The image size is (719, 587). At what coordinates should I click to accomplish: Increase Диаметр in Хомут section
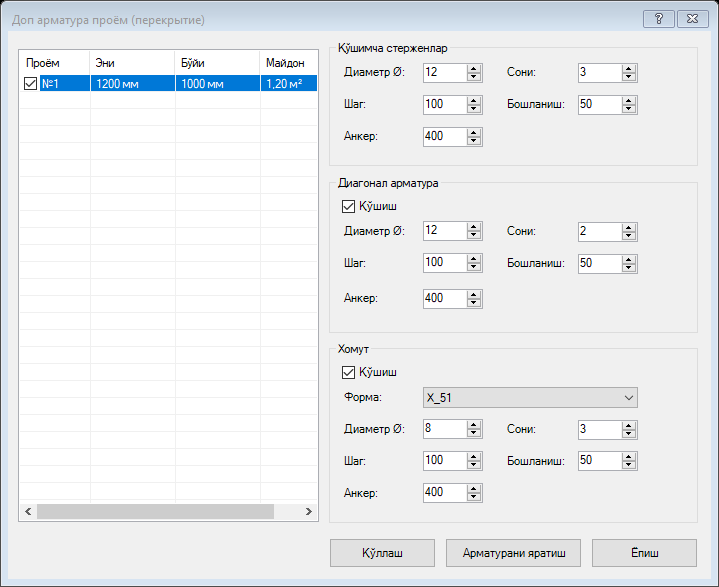(x=474, y=425)
